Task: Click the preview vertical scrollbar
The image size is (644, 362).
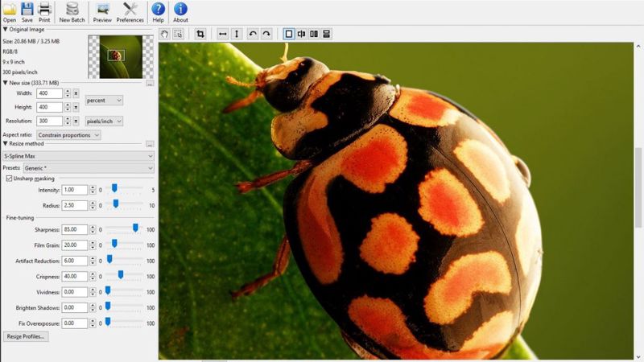Action: [x=638, y=187]
